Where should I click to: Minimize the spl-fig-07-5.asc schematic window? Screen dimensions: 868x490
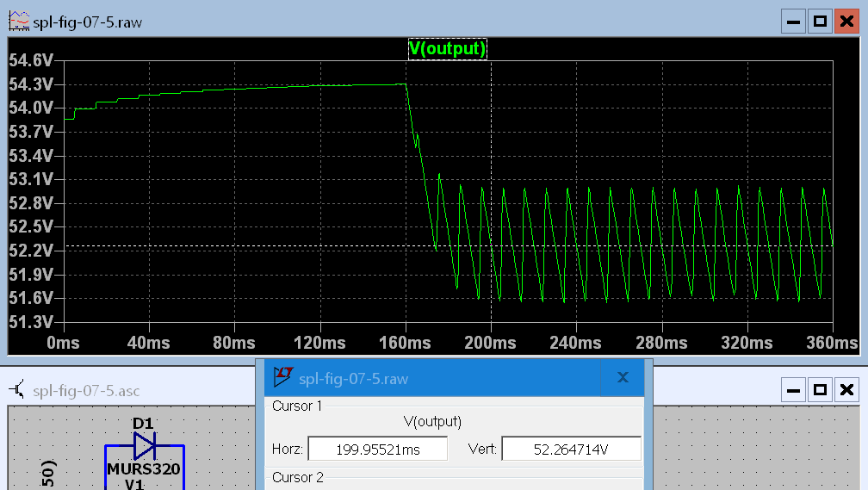pyautogui.click(x=793, y=390)
